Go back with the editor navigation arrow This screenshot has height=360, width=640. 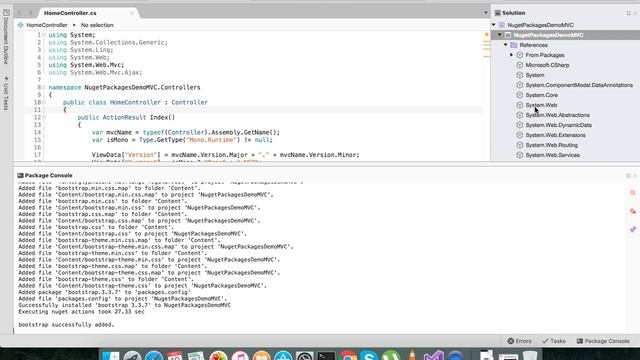coord(20,13)
